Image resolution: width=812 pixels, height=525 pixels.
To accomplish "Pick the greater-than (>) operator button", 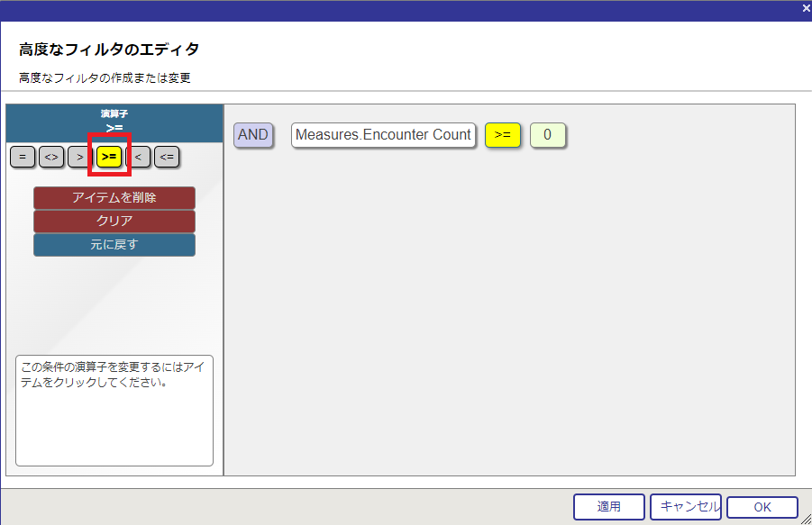I will coord(80,157).
